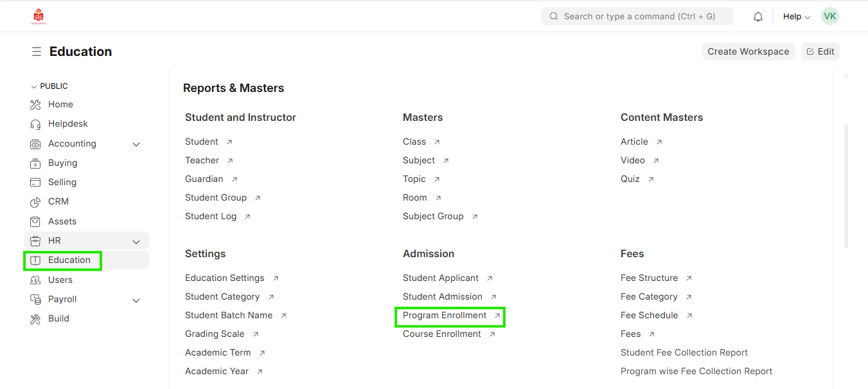Click the arrow icon beside Program Enrollment
The height and width of the screenshot is (389, 868).
pos(497,316)
